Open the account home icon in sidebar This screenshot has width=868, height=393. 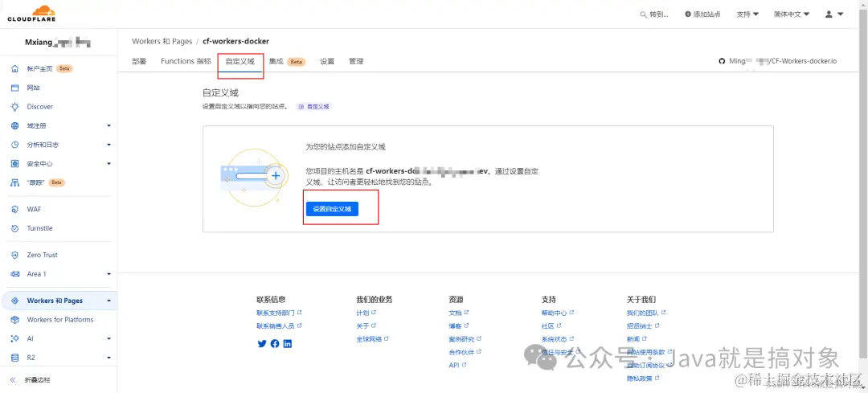click(x=15, y=68)
